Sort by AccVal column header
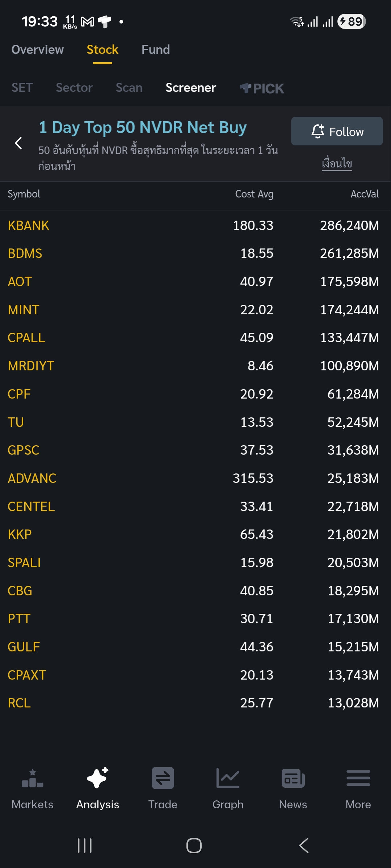391x868 pixels. [x=365, y=194]
